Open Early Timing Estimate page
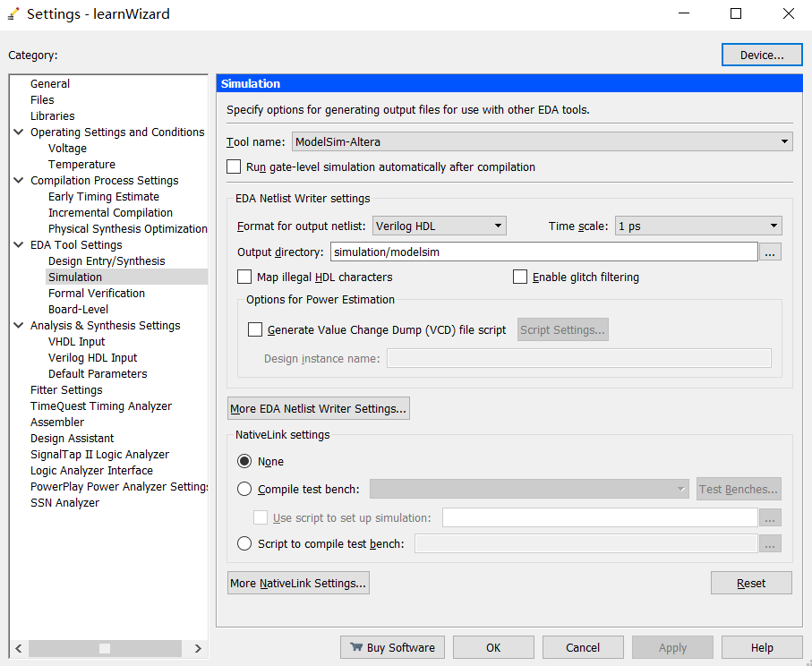 click(104, 196)
